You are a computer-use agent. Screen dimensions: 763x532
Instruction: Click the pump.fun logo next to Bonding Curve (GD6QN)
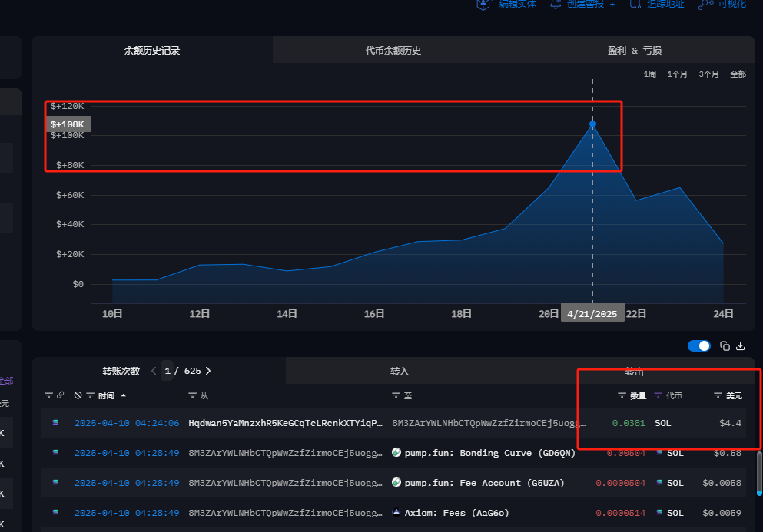click(x=396, y=452)
